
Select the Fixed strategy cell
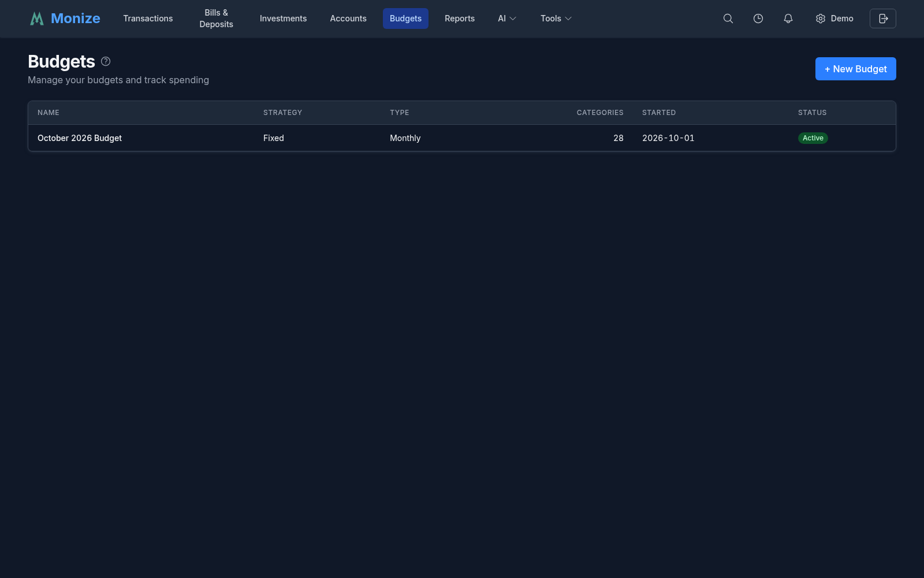click(x=274, y=138)
